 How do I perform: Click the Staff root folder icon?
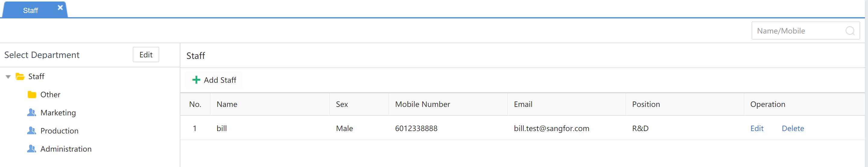point(20,77)
